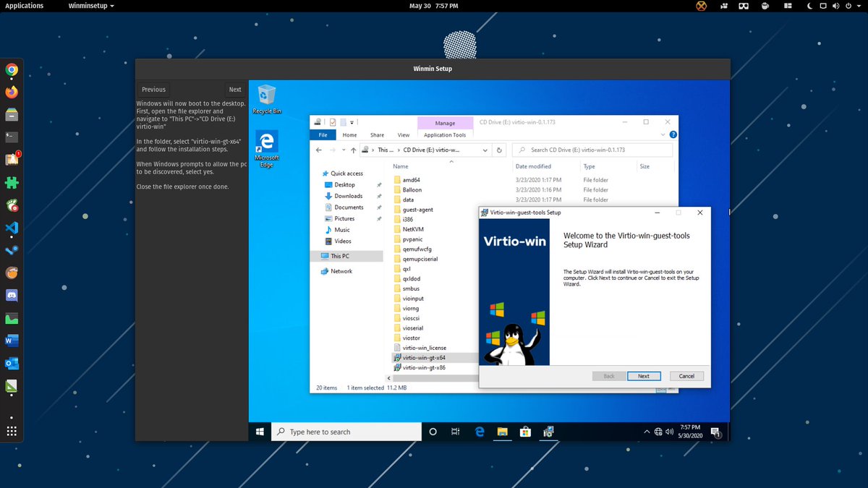This screenshot has height=488, width=868.
Task: Go up one folder level arrow
Action: tap(353, 150)
